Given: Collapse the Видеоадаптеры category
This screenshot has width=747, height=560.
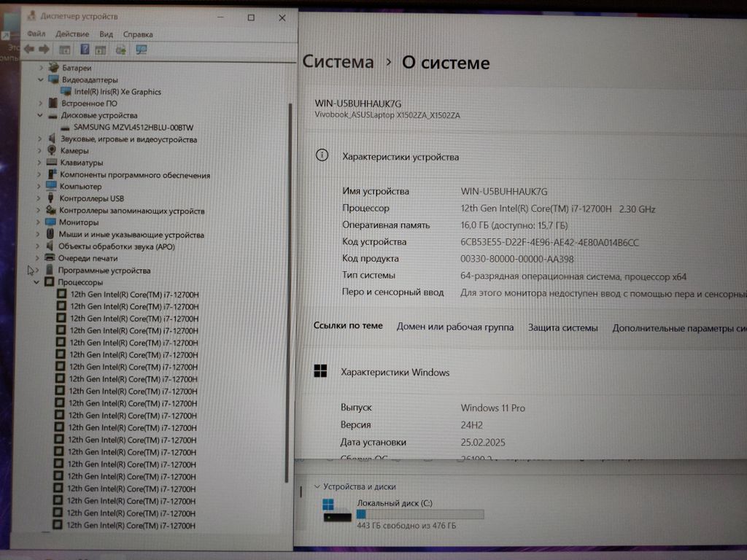Looking at the screenshot, I should tap(42, 79).
